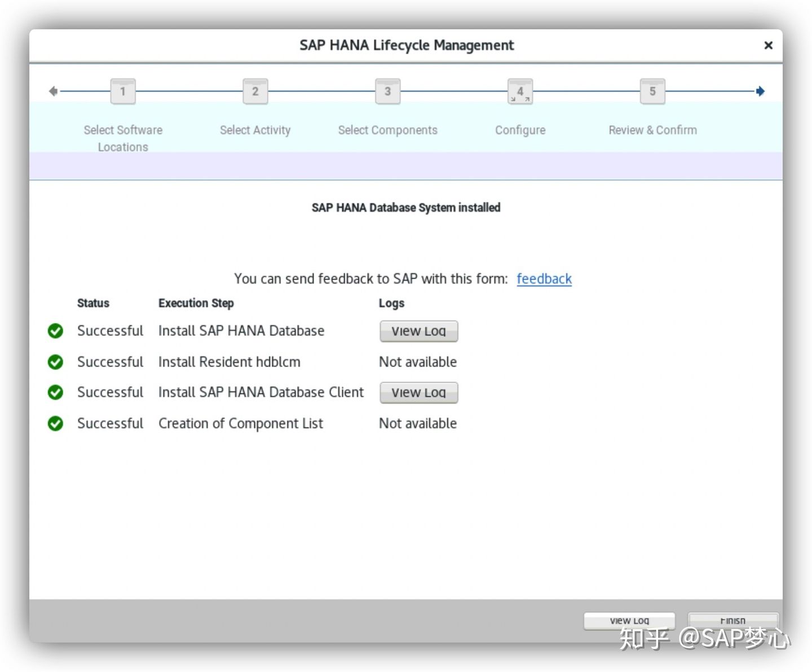Click green check for Install Resident hdblcm
The height and width of the screenshot is (672, 812).
pyautogui.click(x=55, y=362)
